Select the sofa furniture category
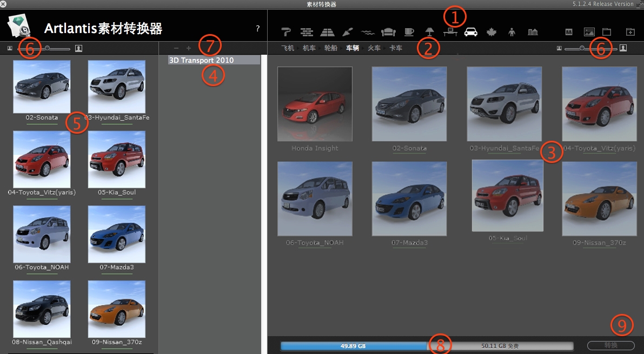 [388, 32]
